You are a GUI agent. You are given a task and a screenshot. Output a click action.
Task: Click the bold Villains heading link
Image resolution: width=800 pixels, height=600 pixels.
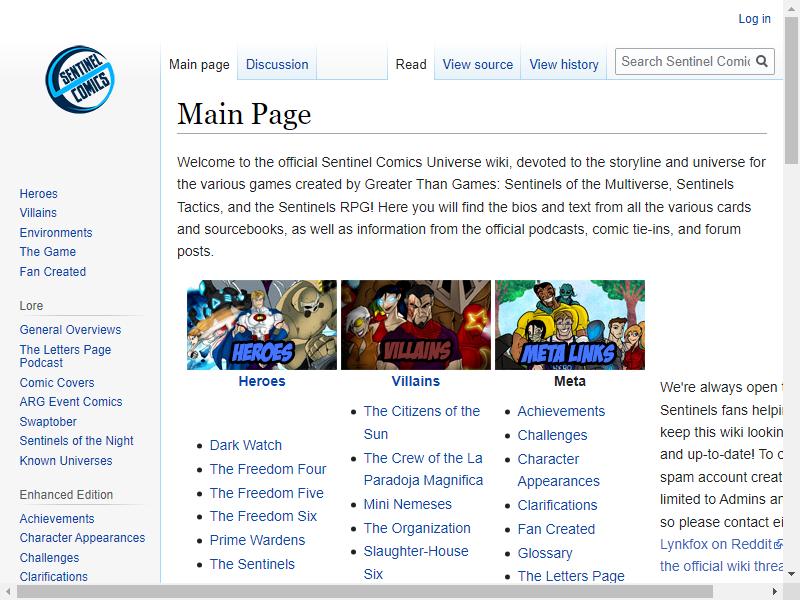pyautogui.click(x=416, y=381)
